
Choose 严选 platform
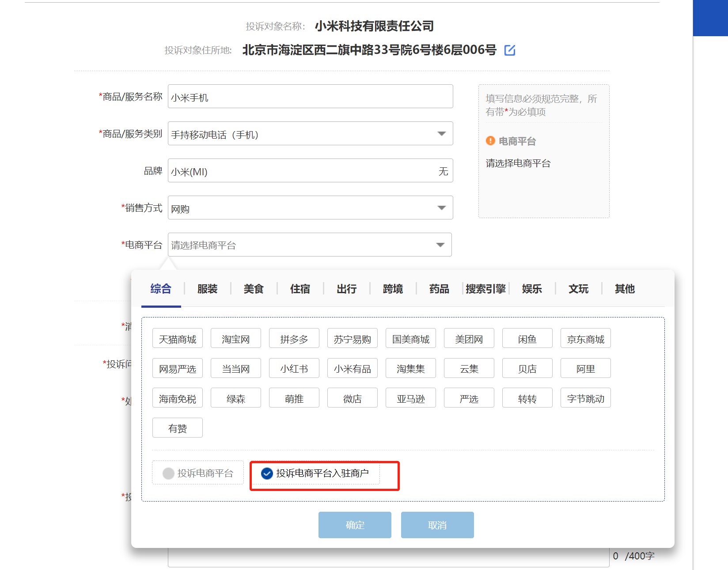point(469,398)
